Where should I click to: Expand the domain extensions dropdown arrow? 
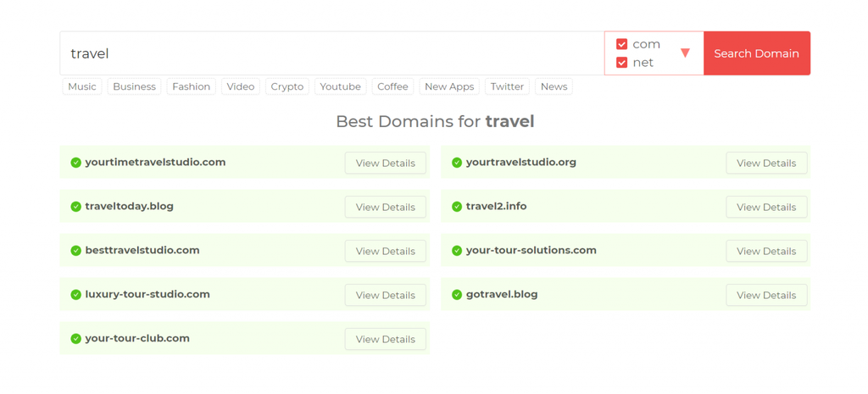coord(685,53)
